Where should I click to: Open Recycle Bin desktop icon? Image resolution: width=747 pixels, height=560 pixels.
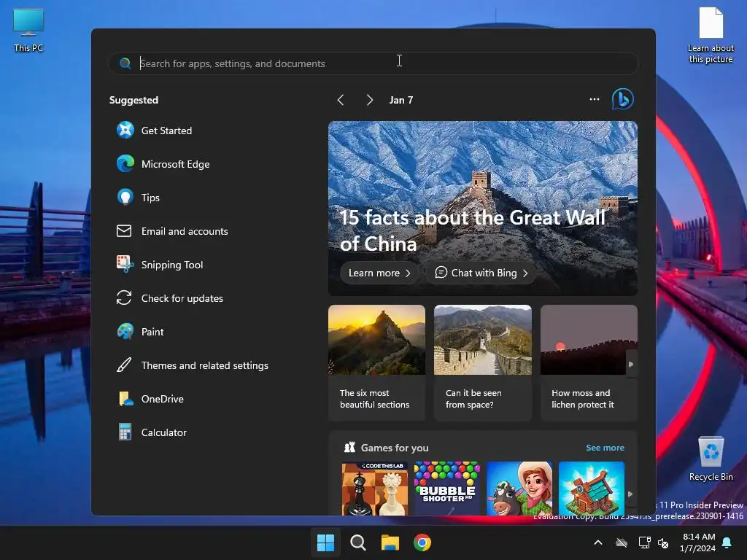(711, 458)
